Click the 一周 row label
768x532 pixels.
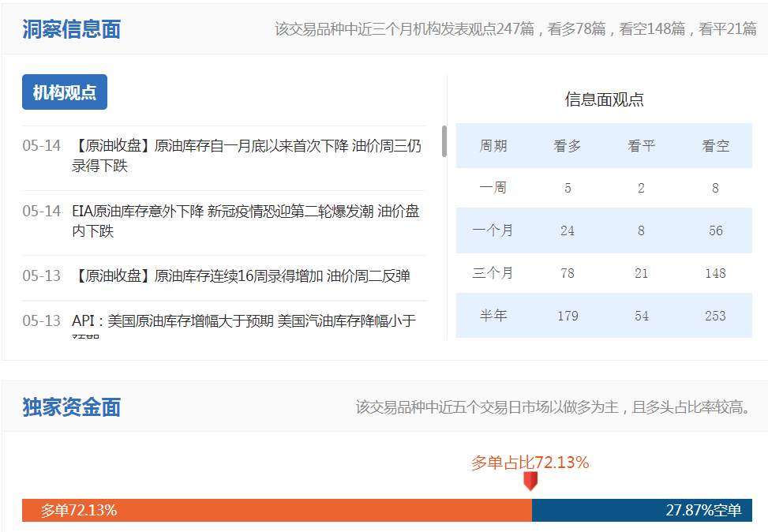pyautogui.click(x=493, y=188)
